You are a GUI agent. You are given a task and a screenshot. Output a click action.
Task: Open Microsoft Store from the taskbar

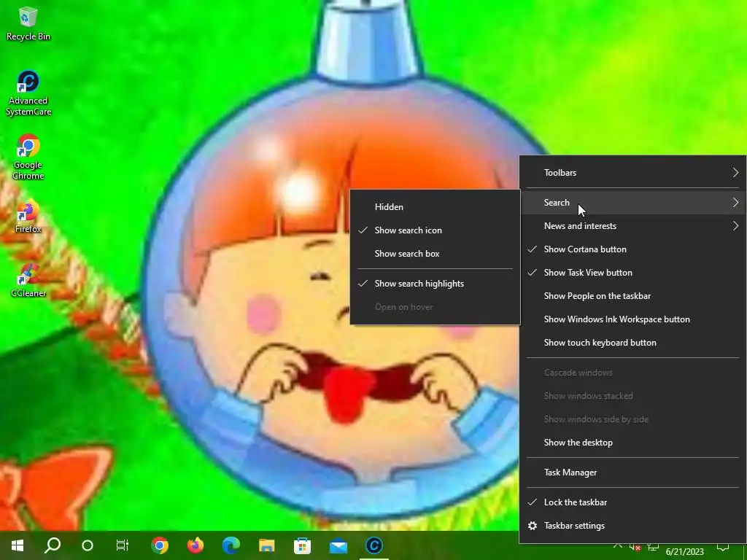coord(303,545)
